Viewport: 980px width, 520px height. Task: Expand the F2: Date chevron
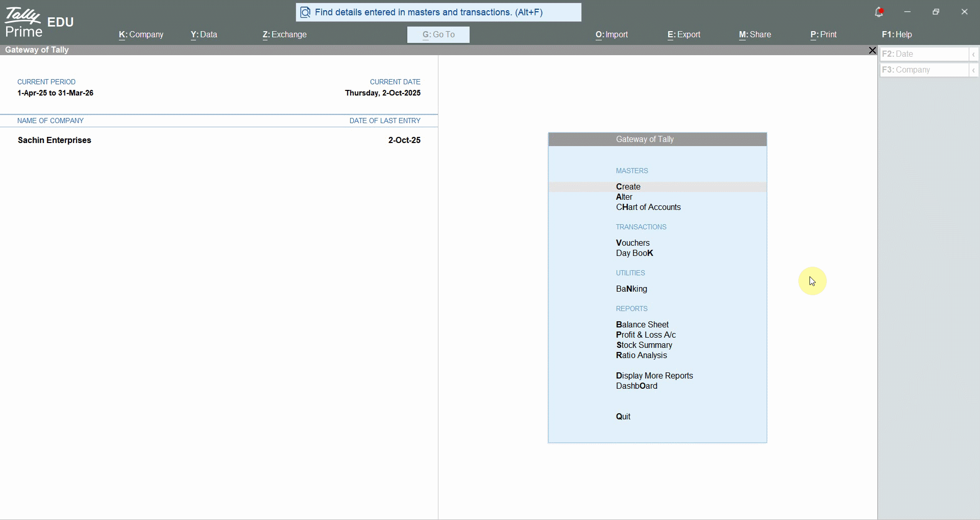pyautogui.click(x=974, y=54)
